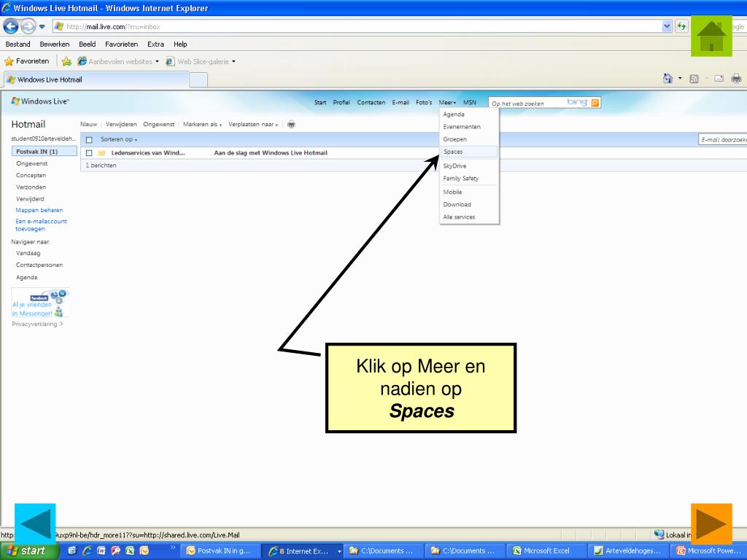The width and height of the screenshot is (747, 560).
Task: Open Aanbevolen websites dropdown
Action: 118,61
